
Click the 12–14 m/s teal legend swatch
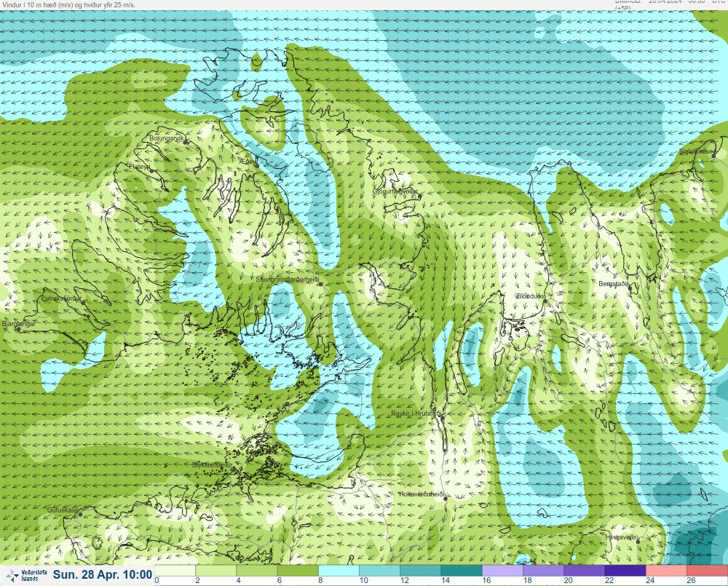421,570
